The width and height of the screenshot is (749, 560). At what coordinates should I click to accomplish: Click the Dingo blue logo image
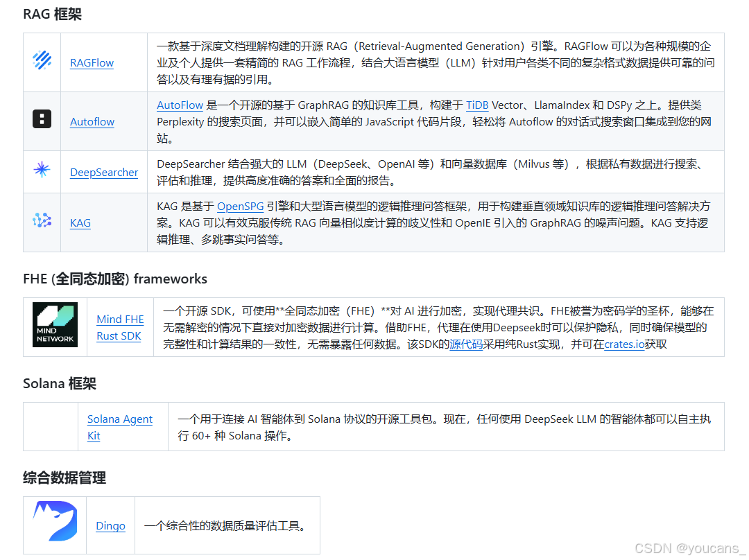click(x=55, y=521)
